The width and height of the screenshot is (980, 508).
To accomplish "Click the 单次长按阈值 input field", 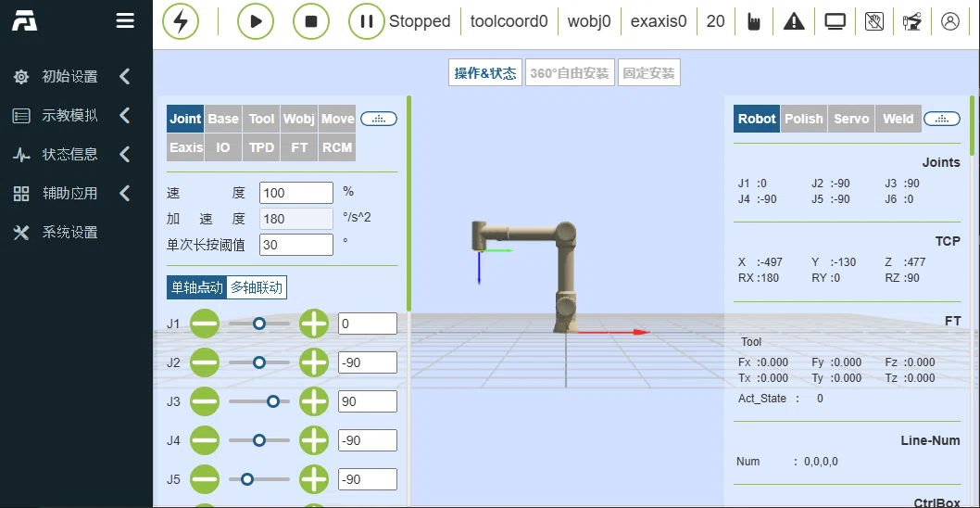I will [x=296, y=245].
